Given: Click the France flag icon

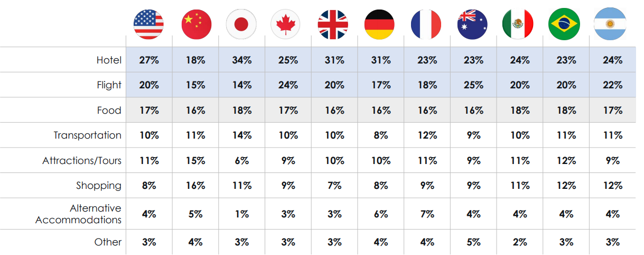Looking at the screenshot, I should click(426, 24).
